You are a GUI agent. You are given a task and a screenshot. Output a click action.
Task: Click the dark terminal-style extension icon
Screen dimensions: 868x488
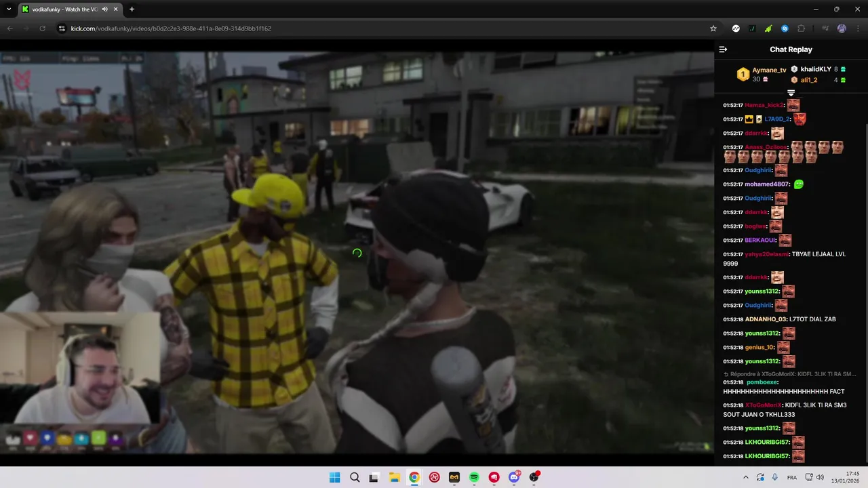point(752,28)
